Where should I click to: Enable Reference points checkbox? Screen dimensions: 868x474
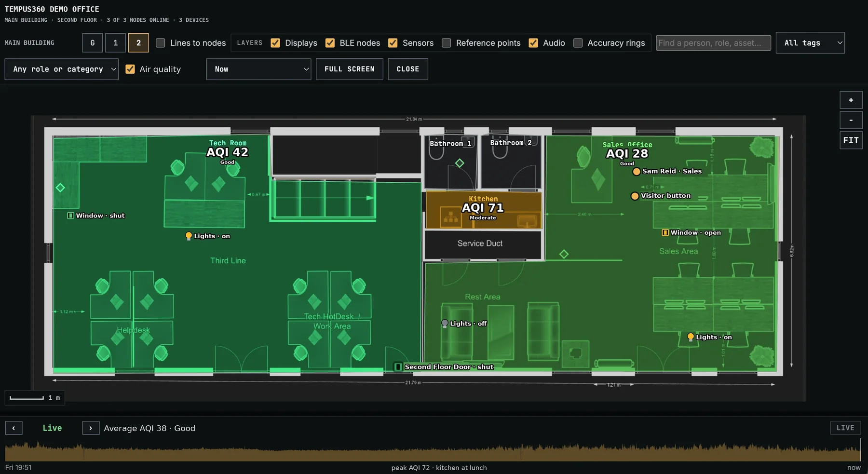tap(447, 43)
